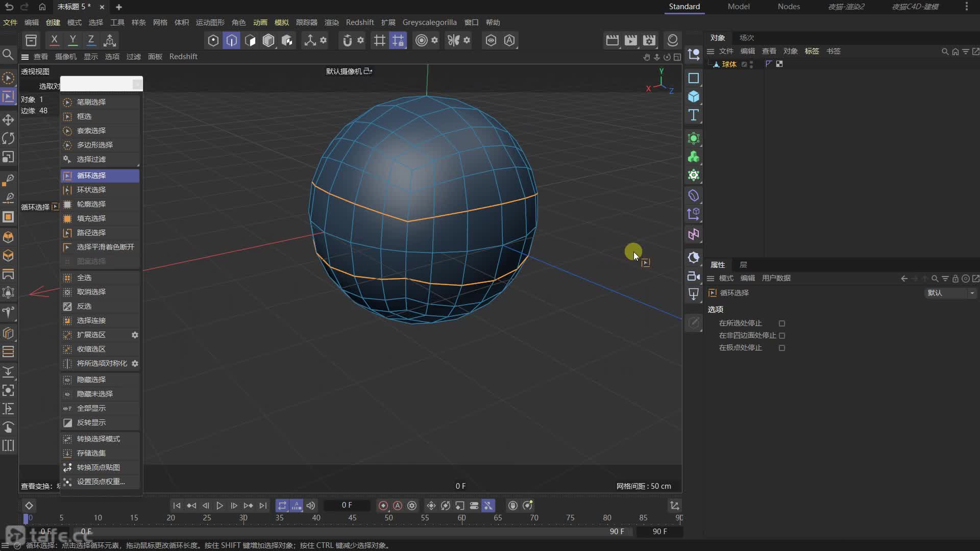The image size is (980, 551).
Task: Toggle the enable snap magnet icon
Action: coord(347,40)
